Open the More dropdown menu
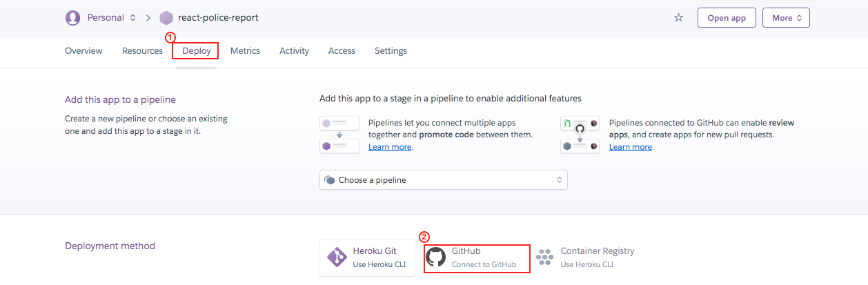This screenshot has height=285, width=868. tap(786, 18)
